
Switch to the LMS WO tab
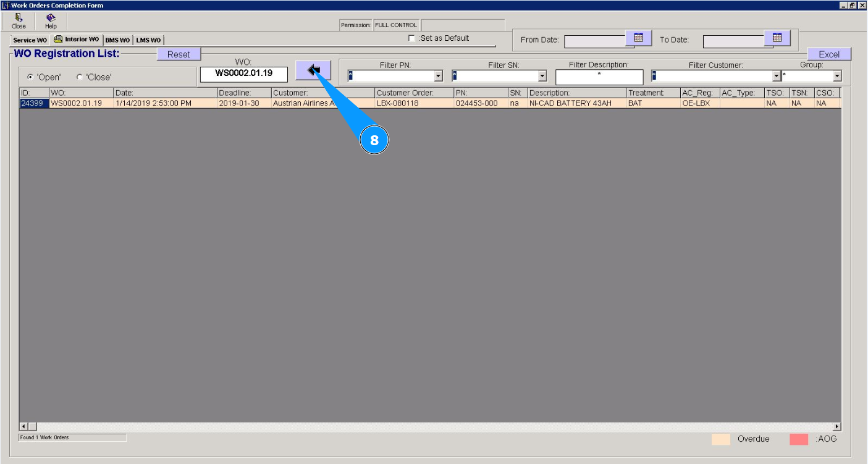pos(148,40)
